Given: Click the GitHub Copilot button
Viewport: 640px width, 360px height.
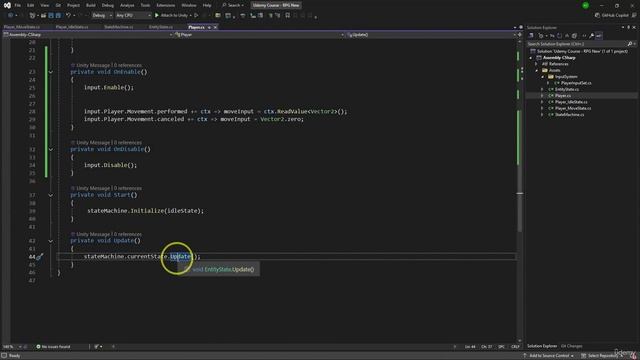Looking at the screenshot, I should pyautogui.click(x=612, y=16).
